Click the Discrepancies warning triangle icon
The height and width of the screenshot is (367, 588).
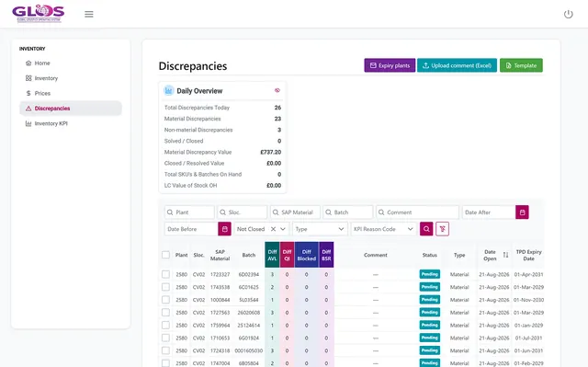pos(28,109)
